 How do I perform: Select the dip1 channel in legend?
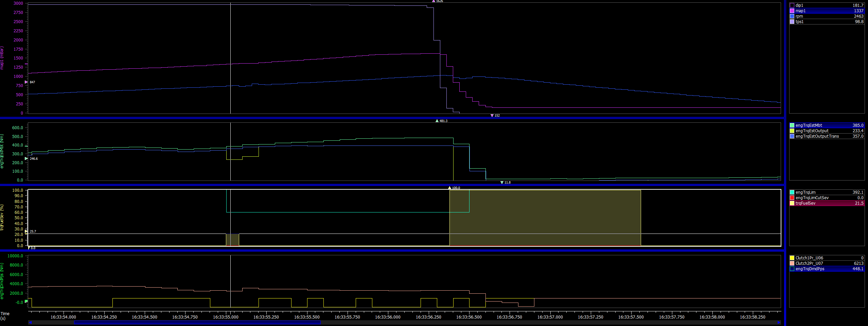[x=826, y=5]
